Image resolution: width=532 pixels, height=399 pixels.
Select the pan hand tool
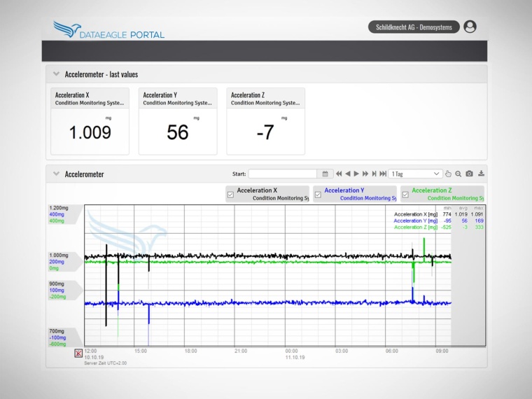[x=449, y=174]
